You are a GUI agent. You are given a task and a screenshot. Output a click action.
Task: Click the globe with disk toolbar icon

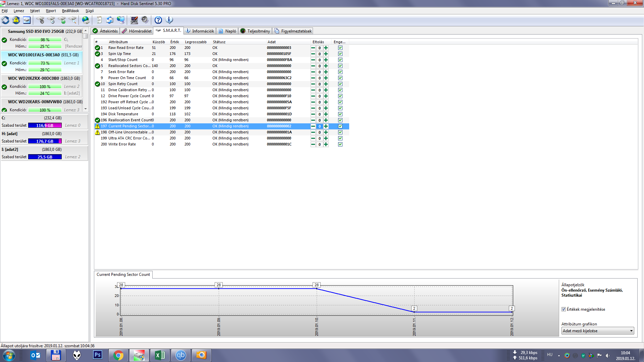tap(86, 20)
